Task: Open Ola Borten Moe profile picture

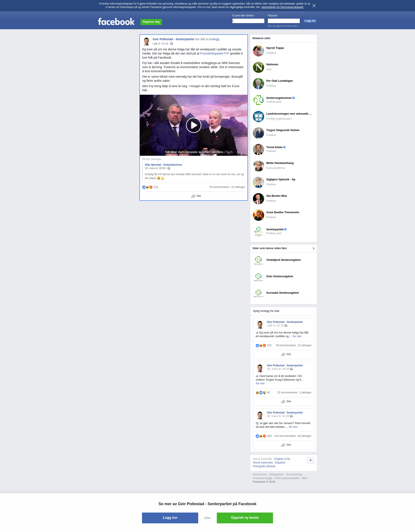Action: (x=259, y=199)
